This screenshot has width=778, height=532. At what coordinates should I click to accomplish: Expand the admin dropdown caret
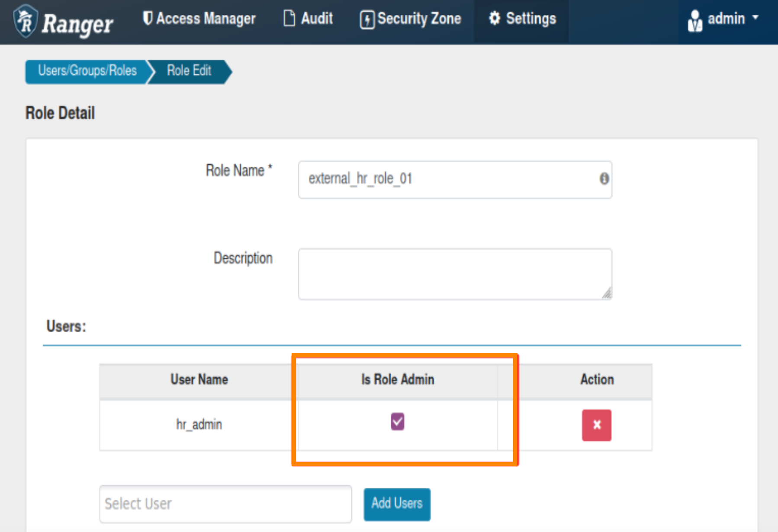pyautogui.click(x=755, y=18)
